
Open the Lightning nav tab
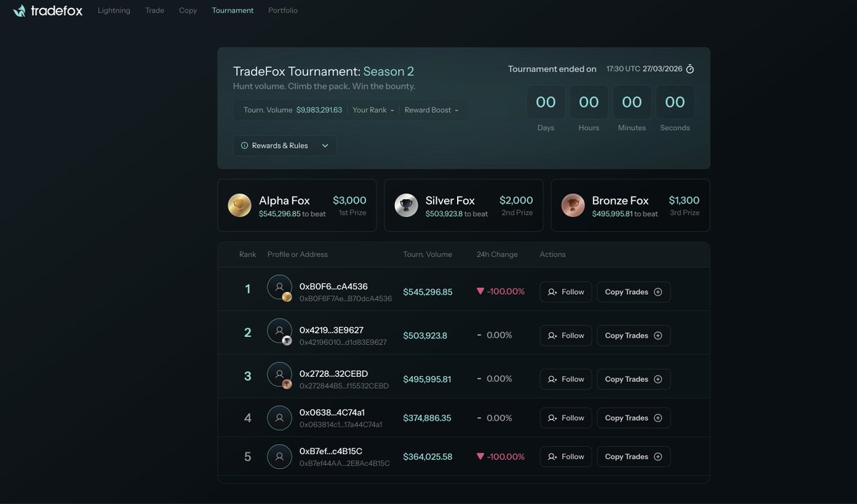[114, 11]
